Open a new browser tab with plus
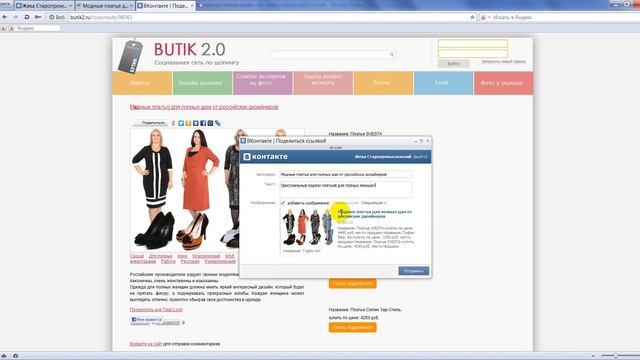Image resolution: width=640 pixels, height=360 pixels. click(x=200, y=5)
